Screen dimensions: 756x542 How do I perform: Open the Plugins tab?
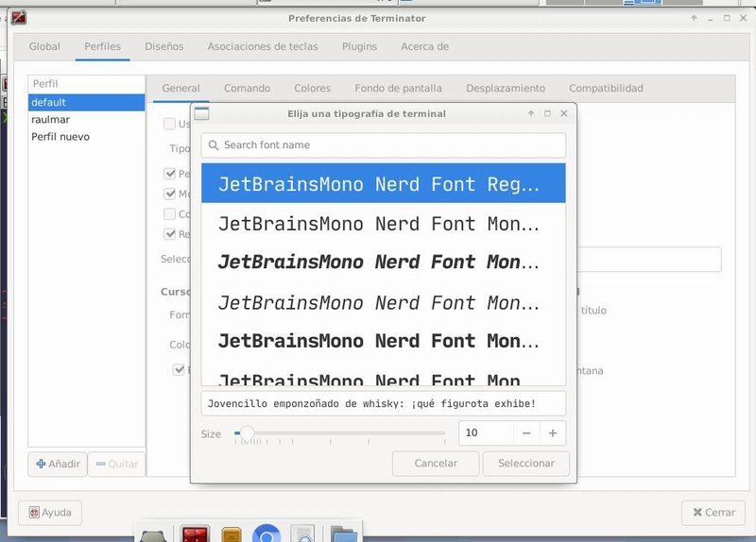(x=359, y=46)
